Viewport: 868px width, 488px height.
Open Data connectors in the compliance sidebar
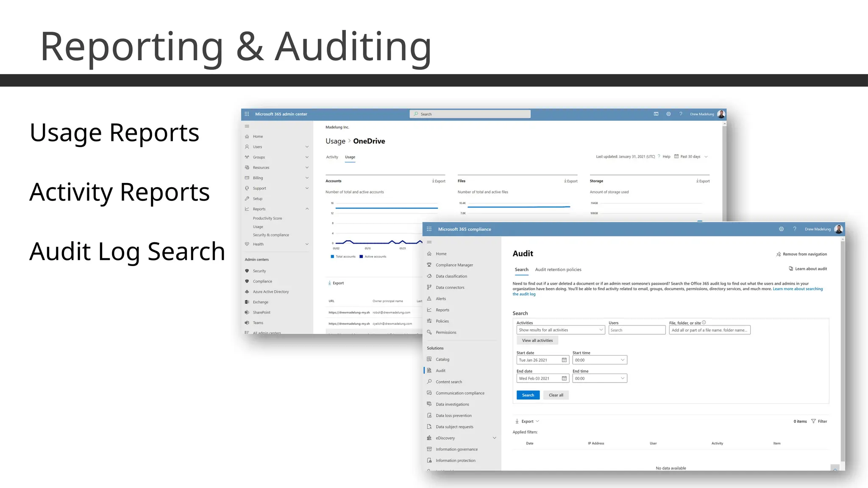click(450, 288)
